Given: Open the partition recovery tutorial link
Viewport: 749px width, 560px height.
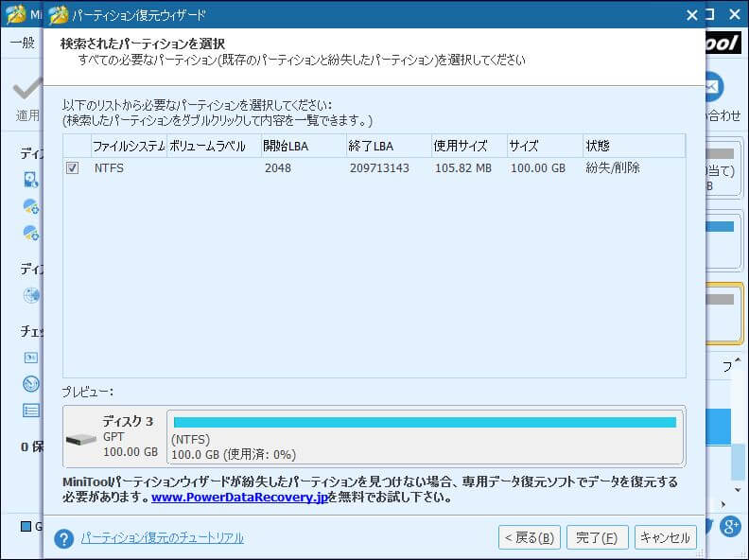Looking at the screenshot, I should click(162, 538).
